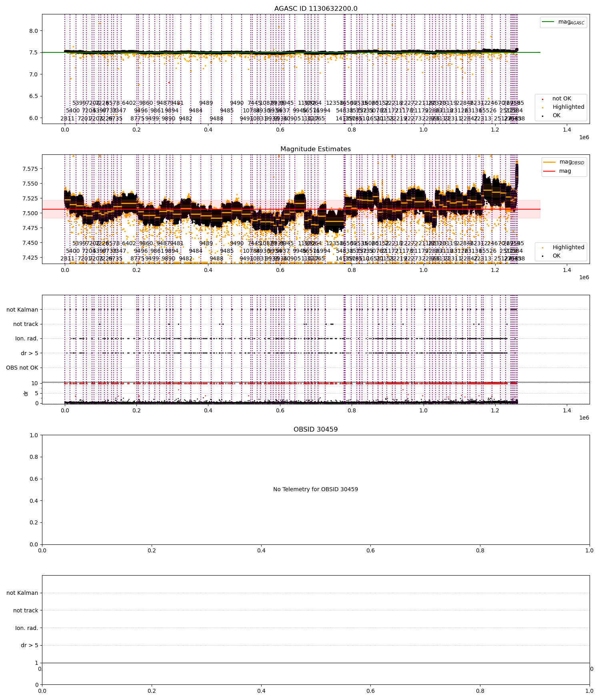This screenshot has width=600, height=700.
Task: Click the 'dr' axis label in third plot
Action: click(26, 393)
